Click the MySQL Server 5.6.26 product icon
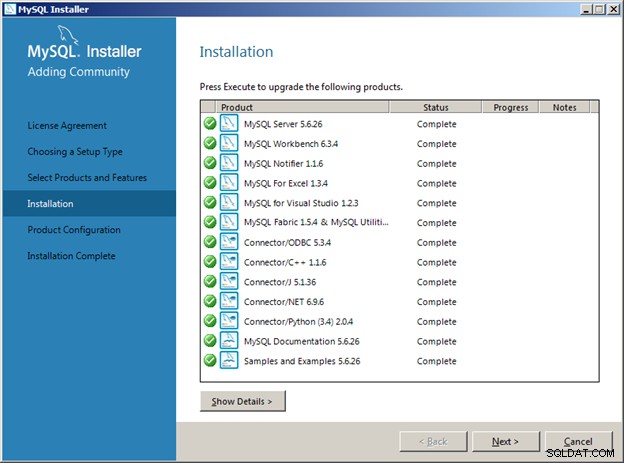This screenshot has height=463, width=624. pyautogui.click(x=229, y=123)
